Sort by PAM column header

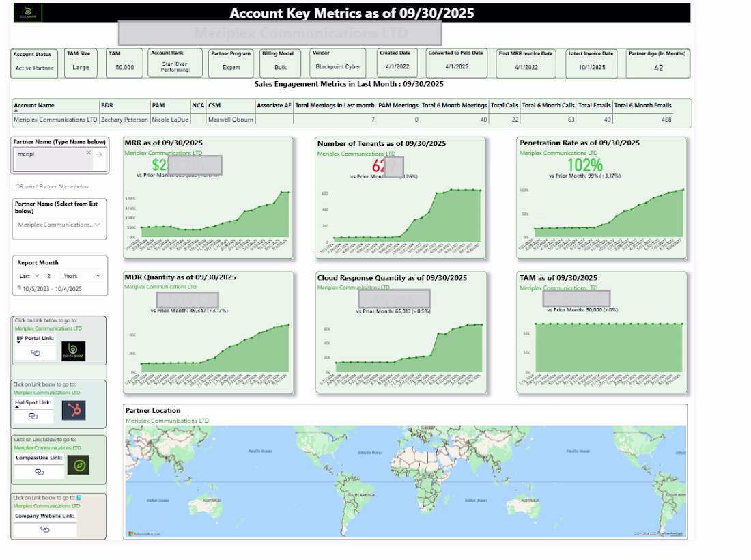pos(158,105)
